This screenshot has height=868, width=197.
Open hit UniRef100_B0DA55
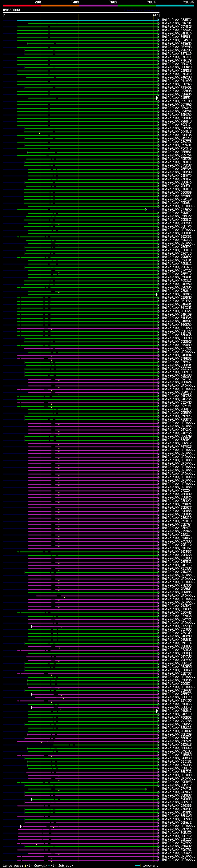[177, 799]
